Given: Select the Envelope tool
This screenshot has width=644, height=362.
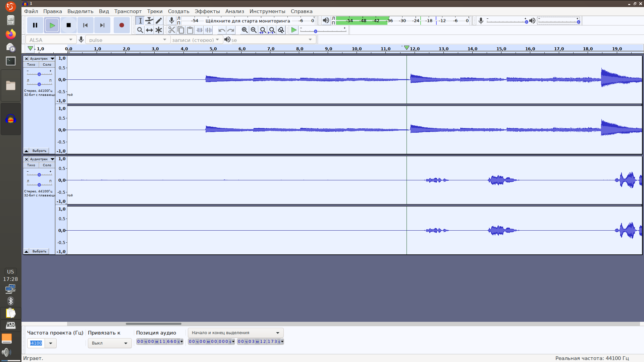Looking at the screenshot, I should point(149,21).
